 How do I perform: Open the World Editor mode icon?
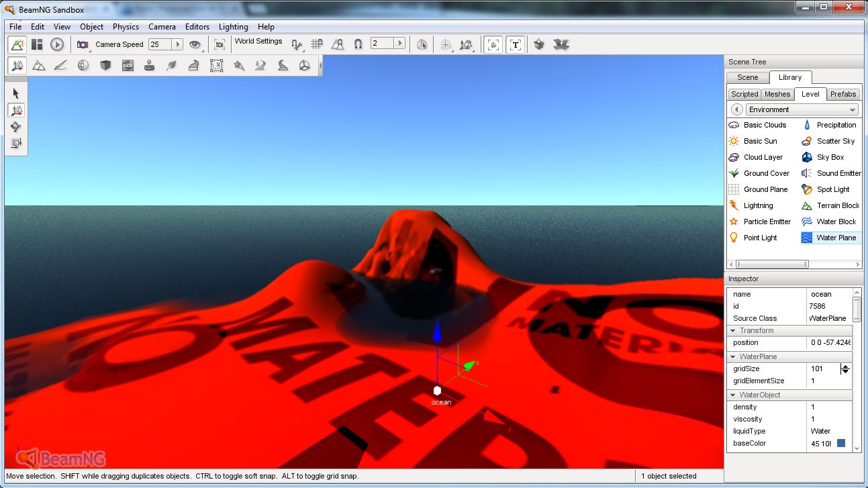[17, 44]
